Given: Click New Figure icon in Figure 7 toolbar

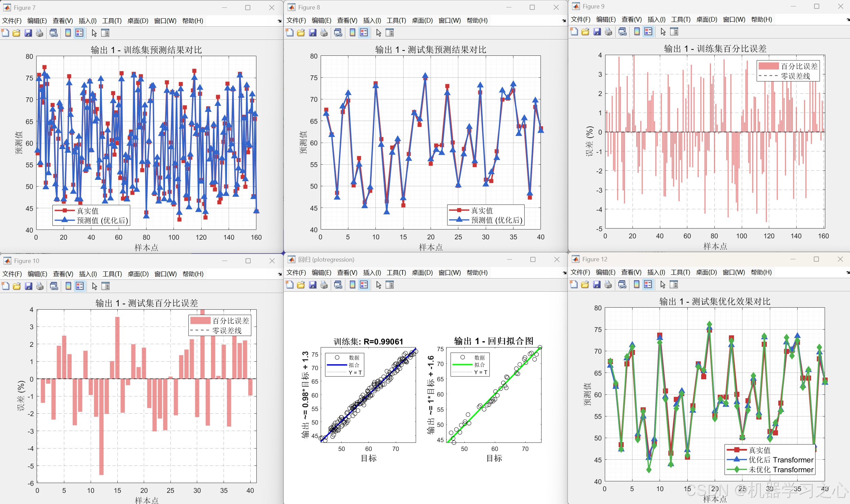Looking at the screenshot, I should point(5,33).
